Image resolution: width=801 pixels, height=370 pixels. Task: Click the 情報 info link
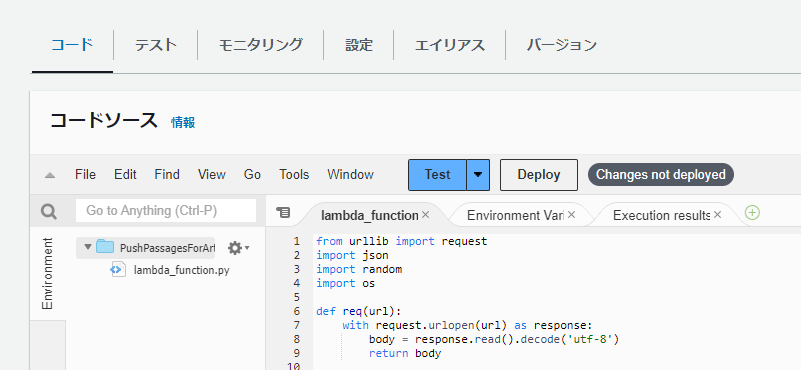(x=183, y=123)
